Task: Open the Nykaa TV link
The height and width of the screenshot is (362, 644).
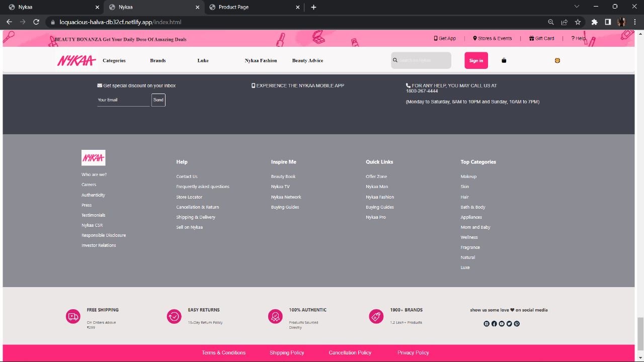Action: [x=280, y=187]
